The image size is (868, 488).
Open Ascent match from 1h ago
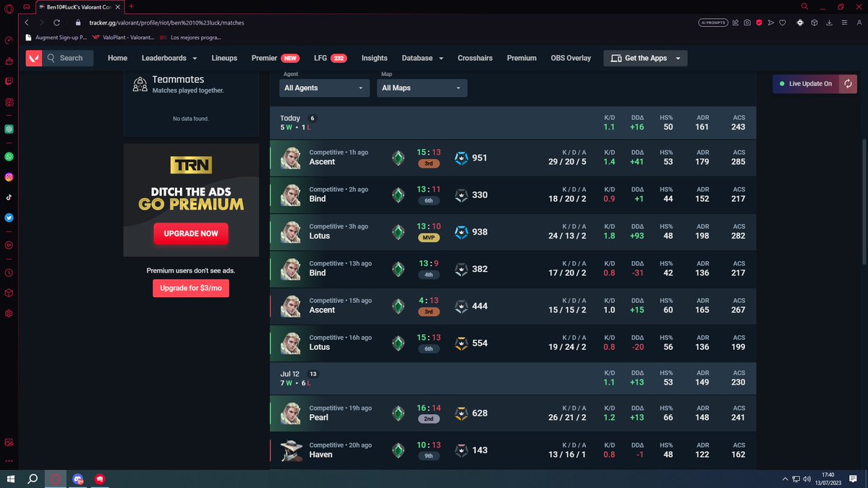[513, 158]
